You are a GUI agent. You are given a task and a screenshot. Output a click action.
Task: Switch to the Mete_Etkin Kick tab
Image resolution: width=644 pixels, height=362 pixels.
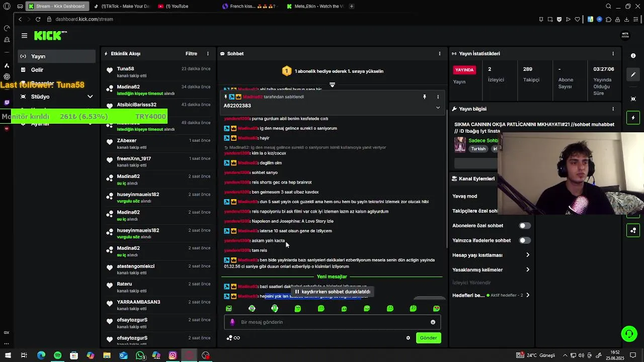(x=314, y=6)
